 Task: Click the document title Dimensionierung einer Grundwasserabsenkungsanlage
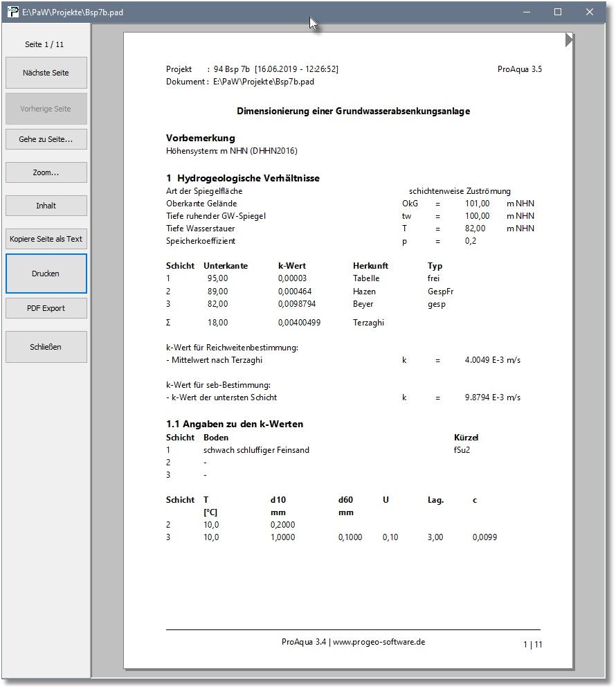353,111
